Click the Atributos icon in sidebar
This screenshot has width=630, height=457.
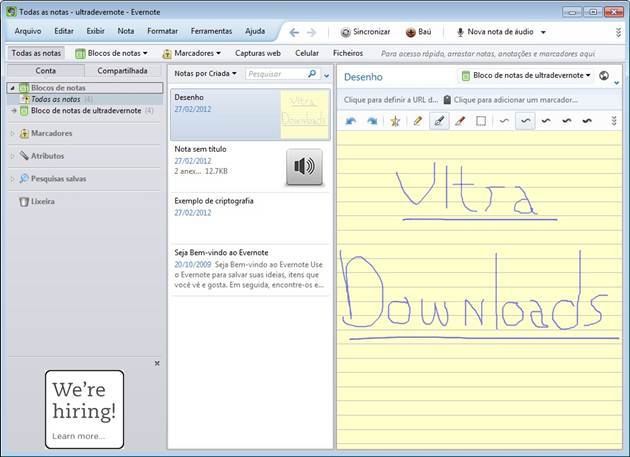(24, 156)
